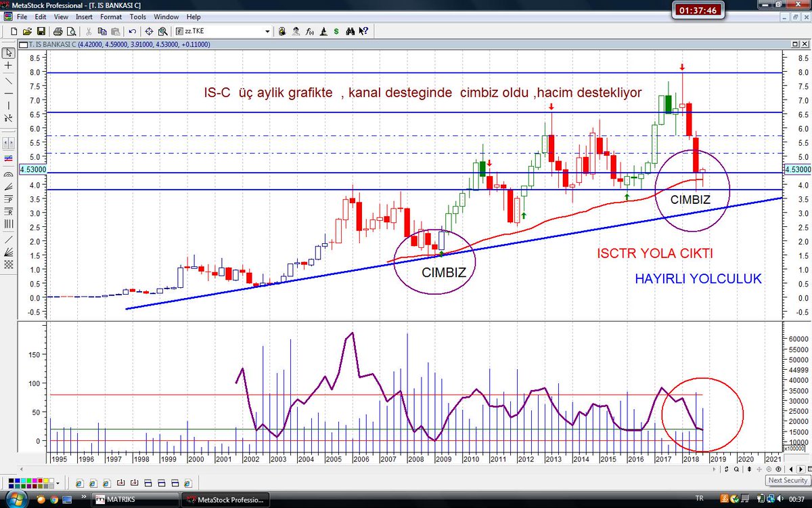Select the diagonal trendline tool
Viewport: 812px width, 508px height.
coord(8,80)
